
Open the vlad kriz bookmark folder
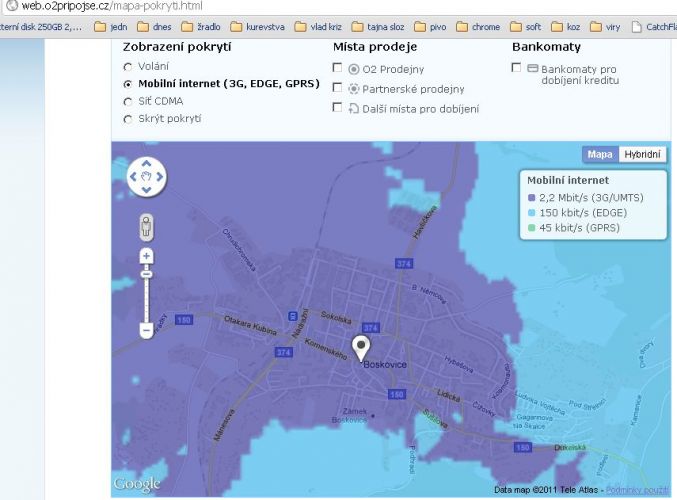[x=318, y=27]
